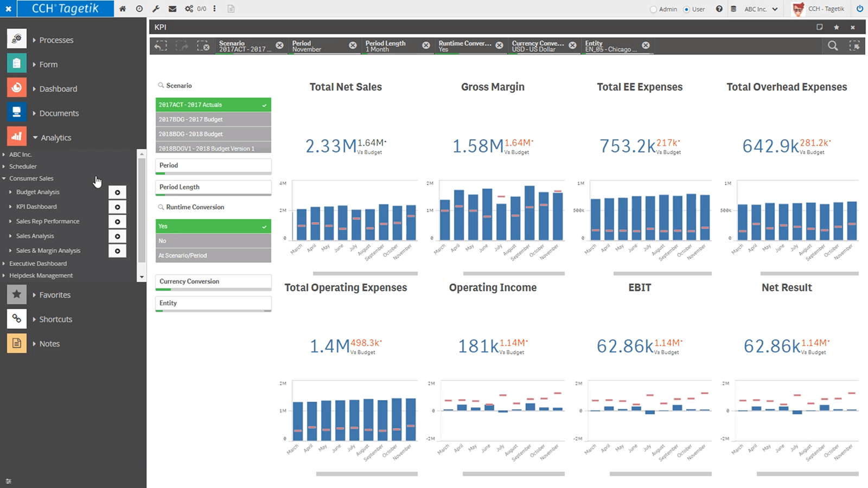This screenshot has height=488, width=868.
Task: Select 2018BDGV1 - 2018 Budget Version 1
Action: (x=213, y=147)
